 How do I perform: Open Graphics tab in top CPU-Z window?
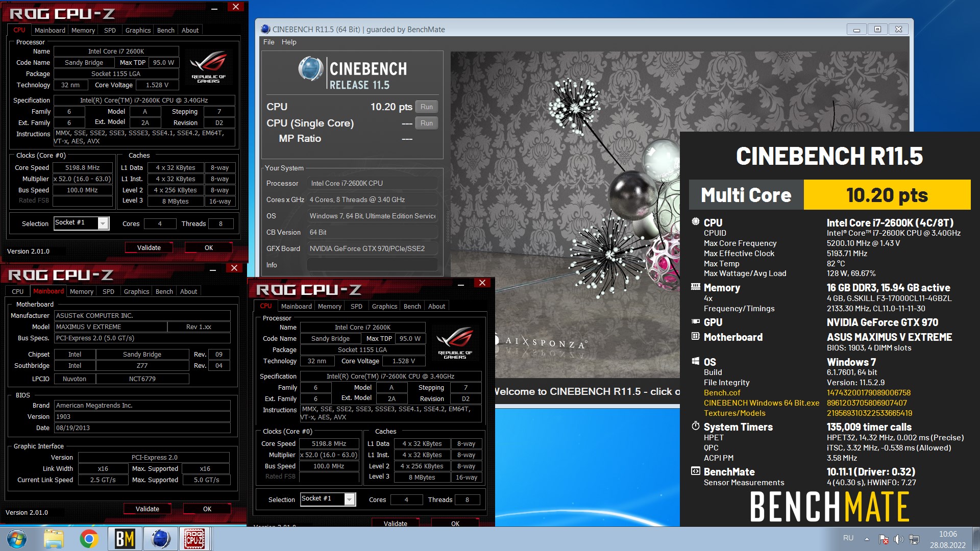(138, 30)
